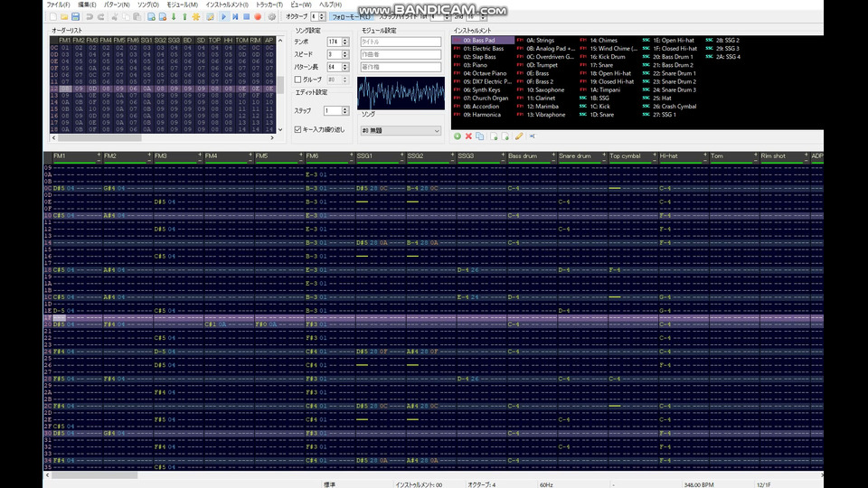Click the red record button in toolbar
The height and width of the screenshot is (488, 868).
click(x=258, y=16)
